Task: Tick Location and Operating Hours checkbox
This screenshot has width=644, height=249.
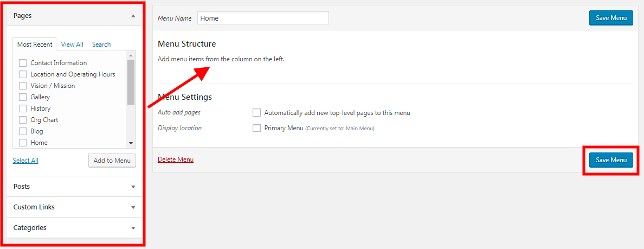Action: [x=23, y=74]
